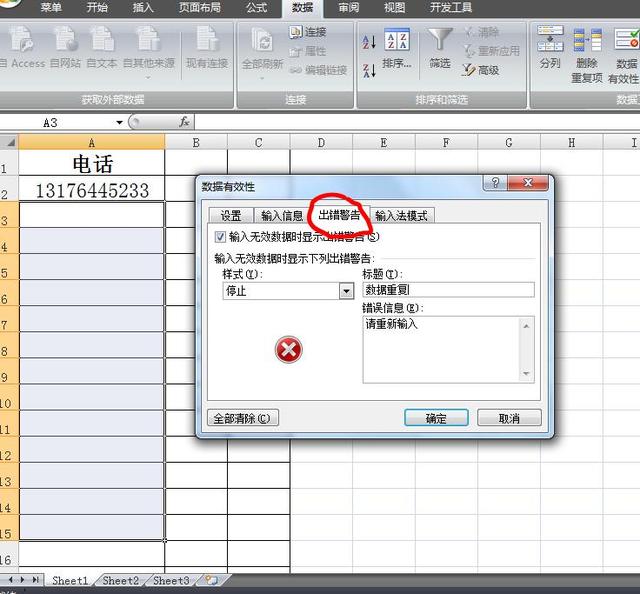
Task: Click cell containing 13176445233
Action: [91, 189]
